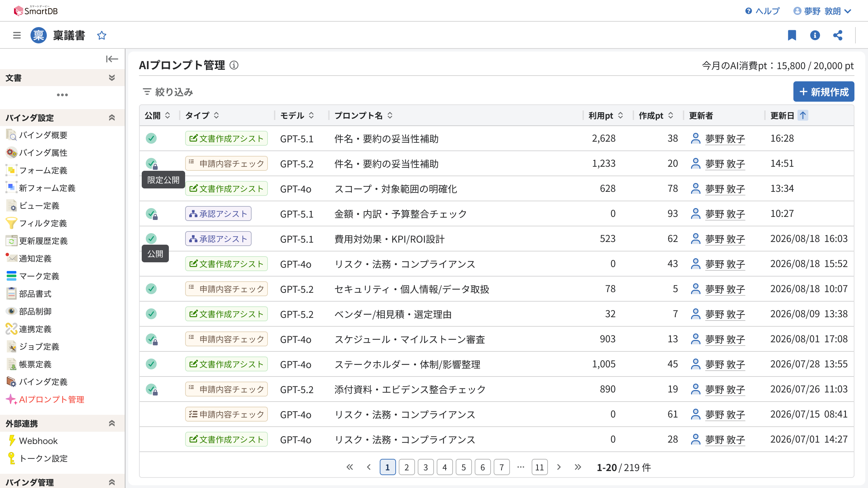This screenshot has height=488, width=868.
Task: Click the トークン設定 key icon
Action: (x=12, y=458)
